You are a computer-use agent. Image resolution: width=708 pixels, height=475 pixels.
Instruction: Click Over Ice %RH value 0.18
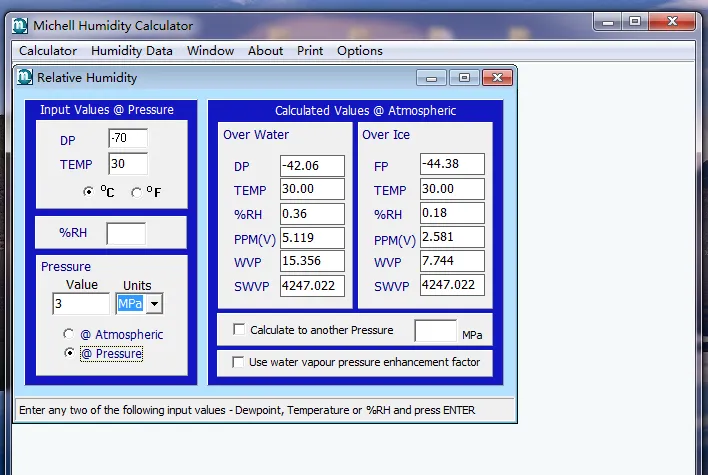pyautogui.click(x=452, y=213)
